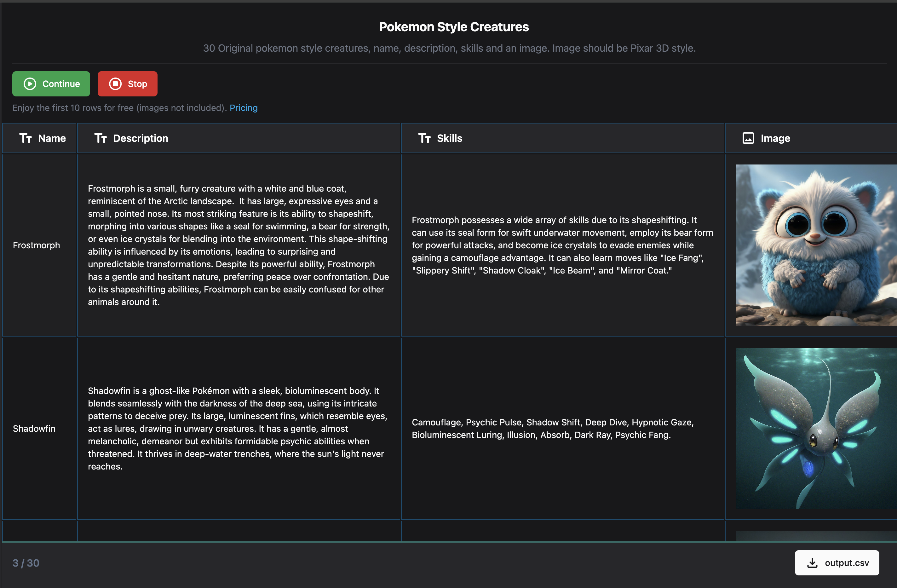Open the Shadowfin creature image
Screen dimensions: 897x588
click(x=816, y=428)
